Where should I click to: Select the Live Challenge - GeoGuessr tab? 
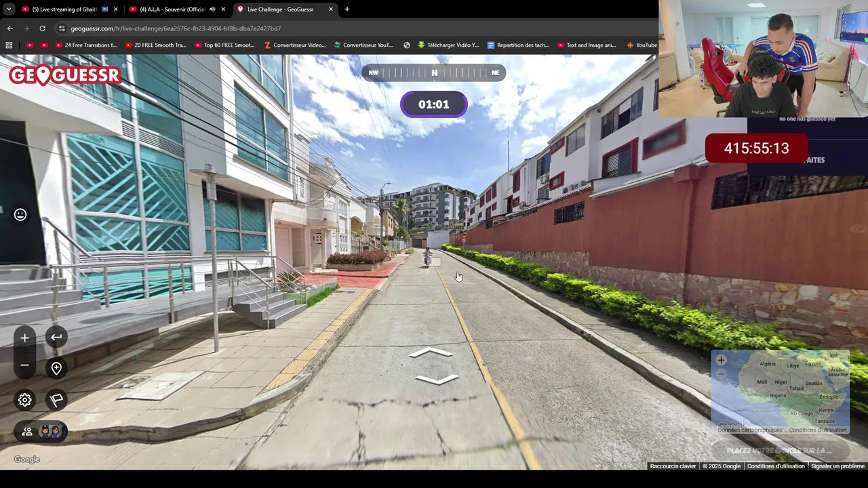[x=285, y=9]
